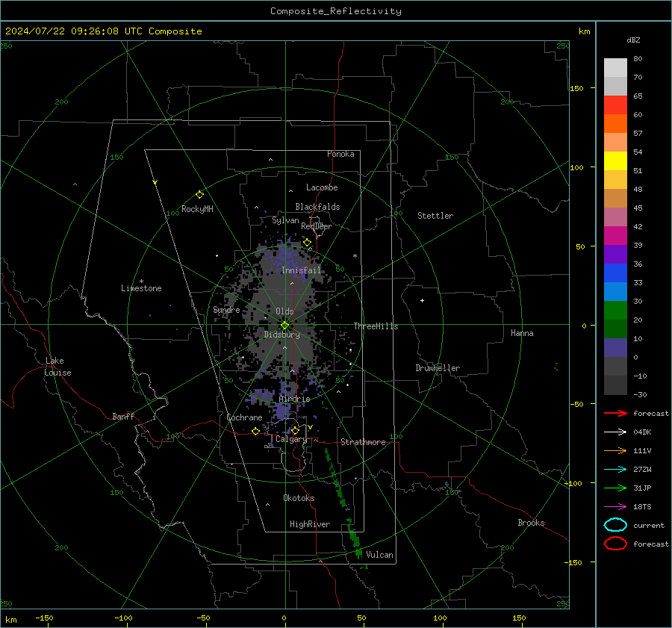672x628 pixels.
Task: Click the RedDeer city label
Action: coord(317,226)
